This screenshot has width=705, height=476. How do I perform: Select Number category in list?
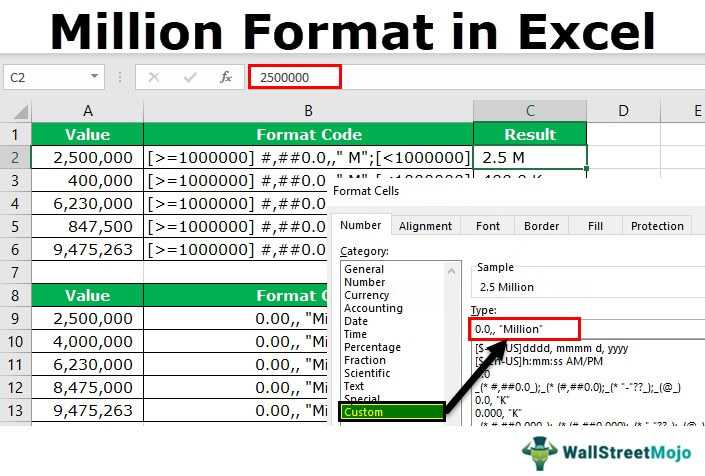(365, 282)
